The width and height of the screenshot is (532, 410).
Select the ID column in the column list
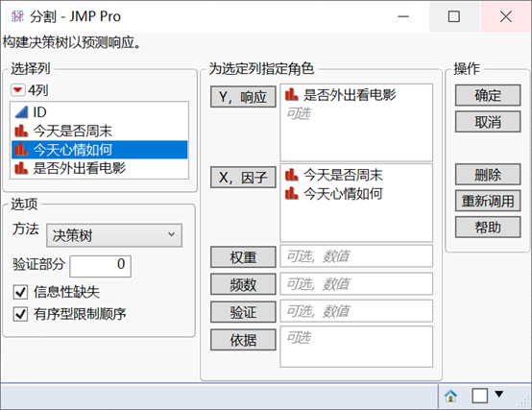99,112
